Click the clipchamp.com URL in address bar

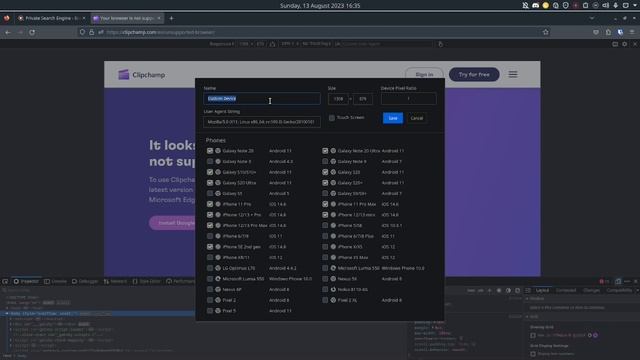point(160,32)
